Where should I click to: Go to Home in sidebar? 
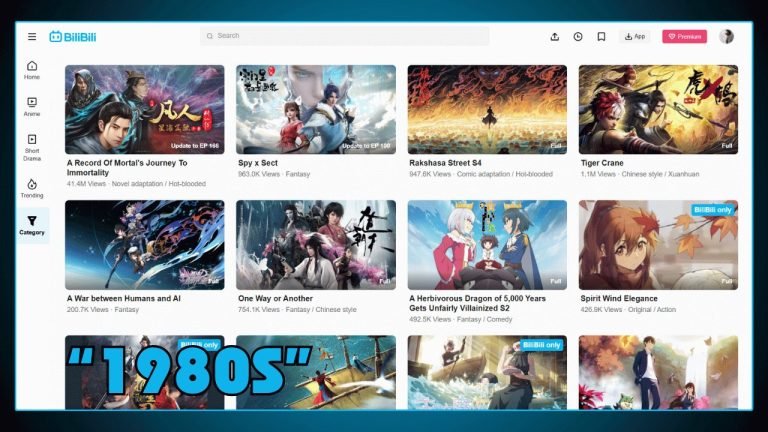point(32,70)
